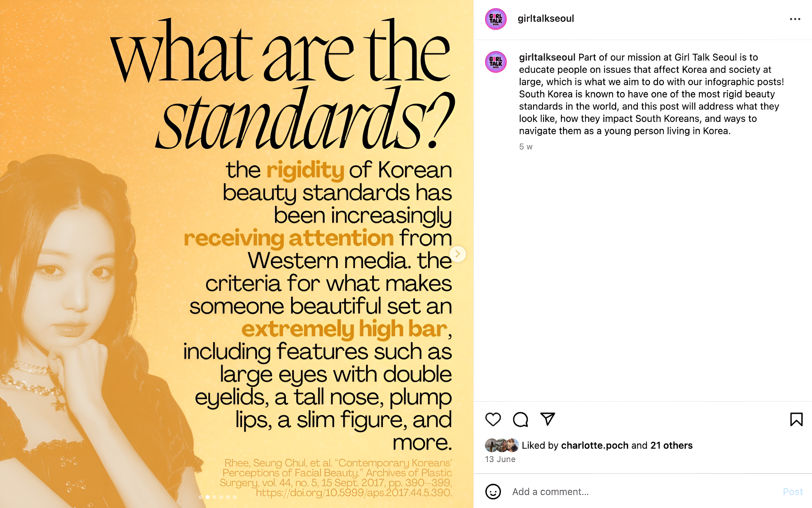The width and height of the screenshot is (812, 508).
Task: Open the charlotte.poch profile link
Action: (x=595, y=445)
